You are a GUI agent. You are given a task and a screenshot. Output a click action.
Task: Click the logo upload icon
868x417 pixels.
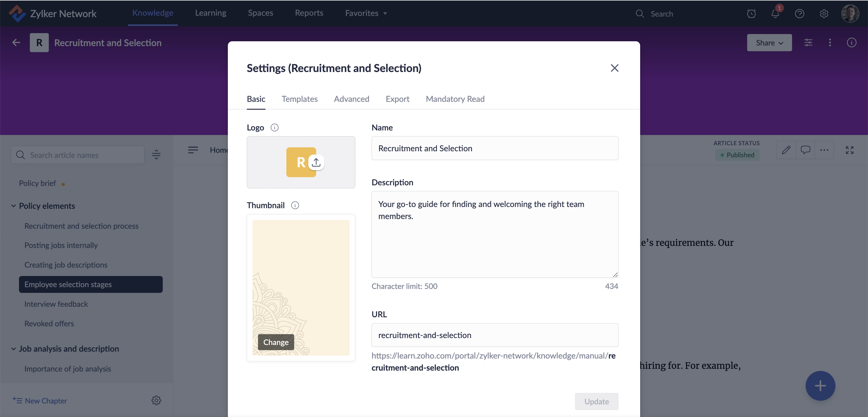coord(316,162)
